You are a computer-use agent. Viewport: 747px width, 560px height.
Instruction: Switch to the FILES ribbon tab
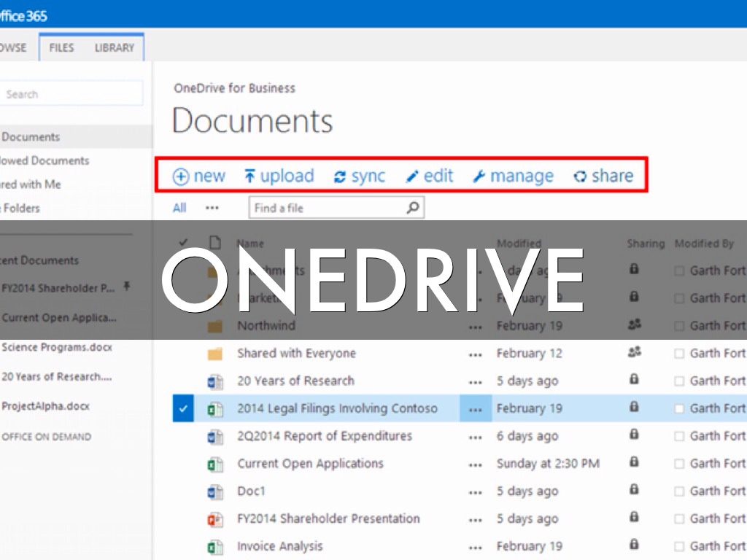coord(61,47)
